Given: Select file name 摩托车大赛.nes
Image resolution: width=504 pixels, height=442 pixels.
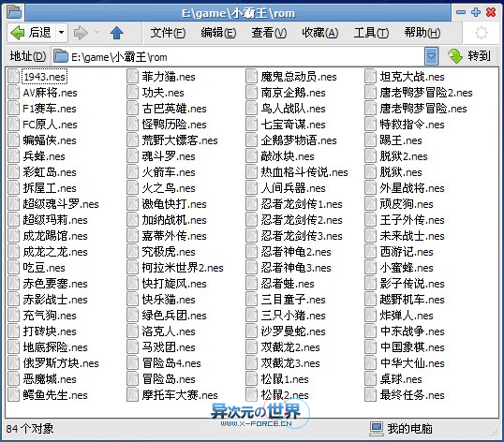Looking at the screenshot, I should pos(180,395).
